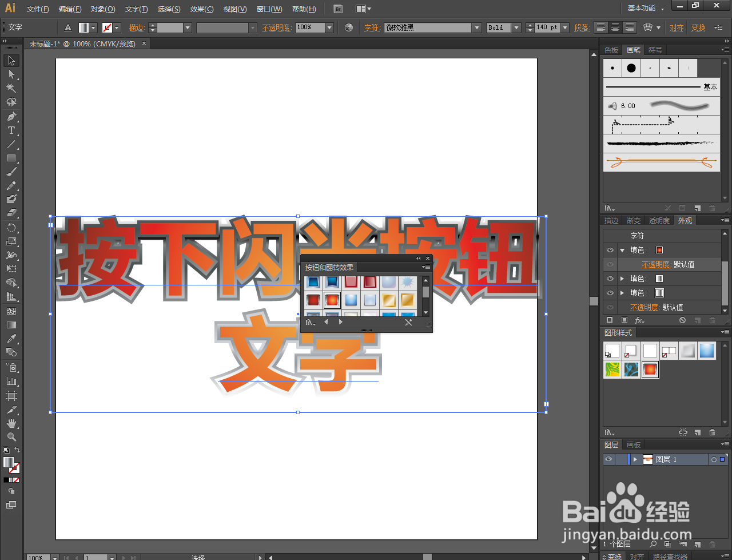Activate the Pen tool
This screenshot has width=732, height=560.
coord(10,116)
